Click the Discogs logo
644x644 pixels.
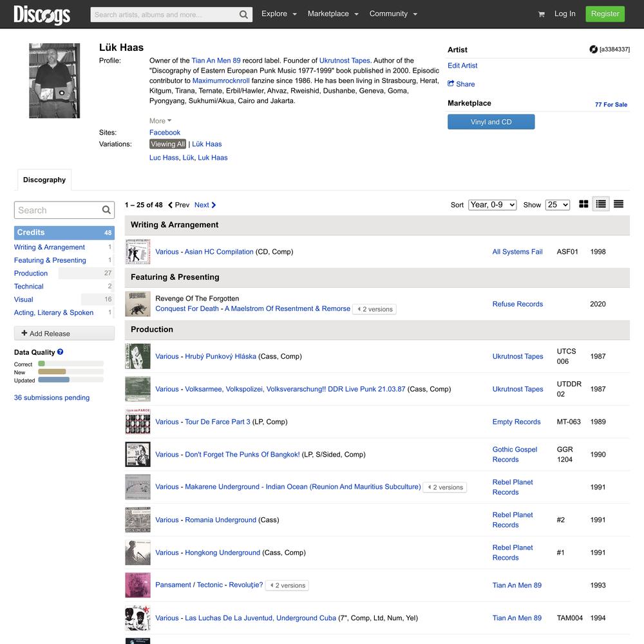pos(42,15)
